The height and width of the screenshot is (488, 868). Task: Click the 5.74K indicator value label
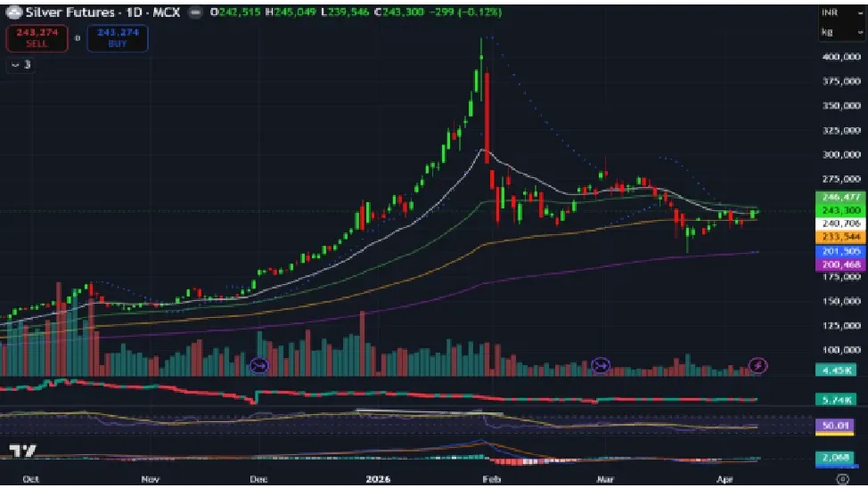pyautogui.click(x=836, y=400)
